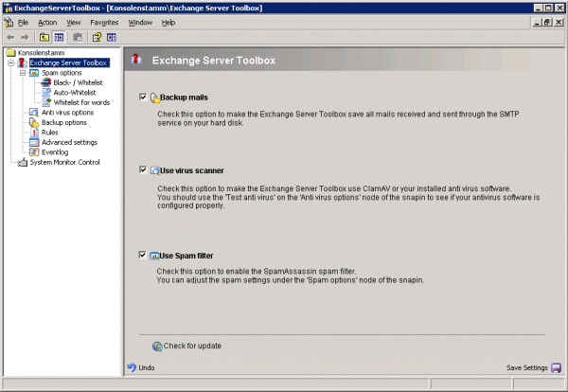Select the Auto-Whitelist tree item label
This screenshot has height=392, width=568.
75,93
